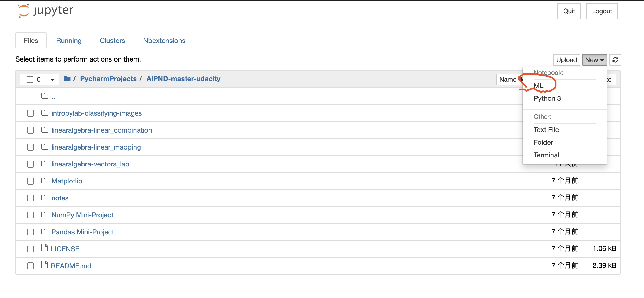
Task: Switch to the Running tab
Action: pos(69,41)
